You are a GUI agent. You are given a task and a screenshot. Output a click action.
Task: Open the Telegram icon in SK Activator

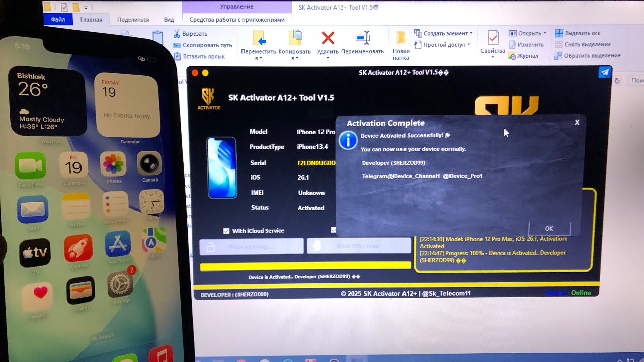tap(604, 73)
